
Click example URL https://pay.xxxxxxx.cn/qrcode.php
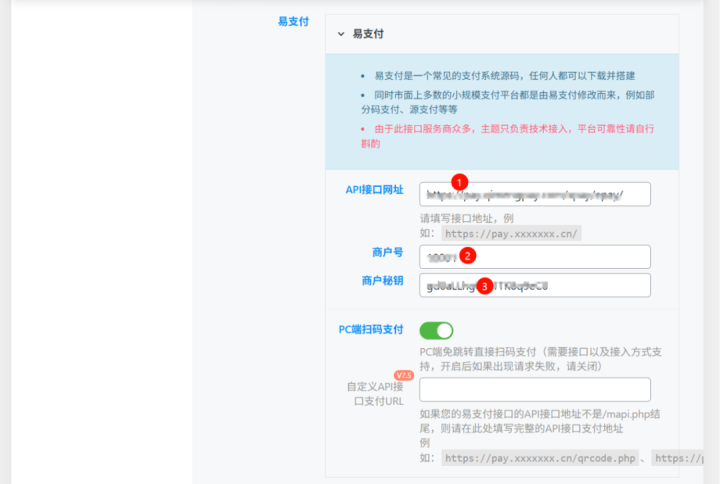coord(540,458)
